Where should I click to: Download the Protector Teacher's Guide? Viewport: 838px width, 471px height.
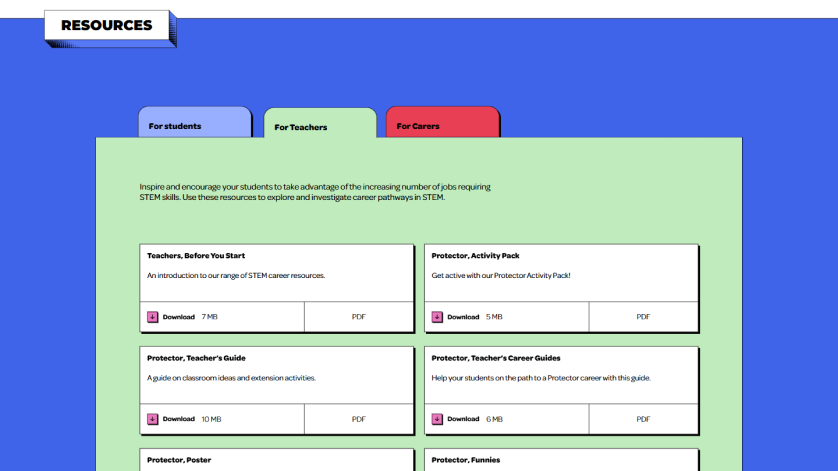tap(179, 419)
